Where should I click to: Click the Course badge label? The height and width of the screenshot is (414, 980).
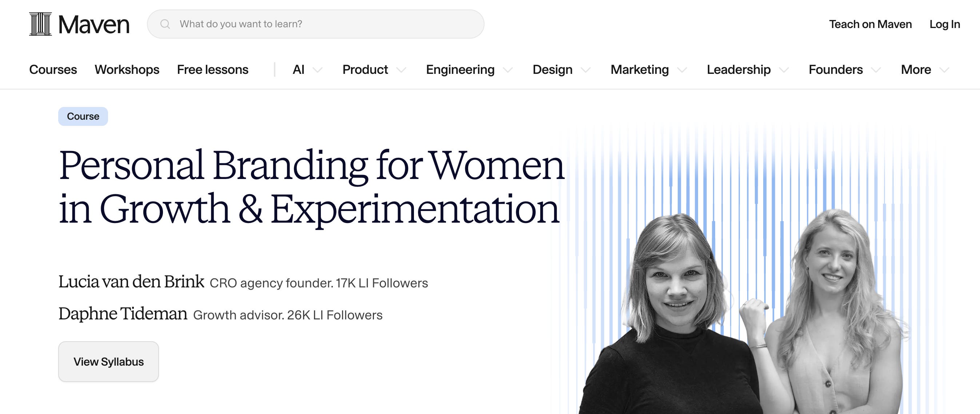(x=83, y=116)
